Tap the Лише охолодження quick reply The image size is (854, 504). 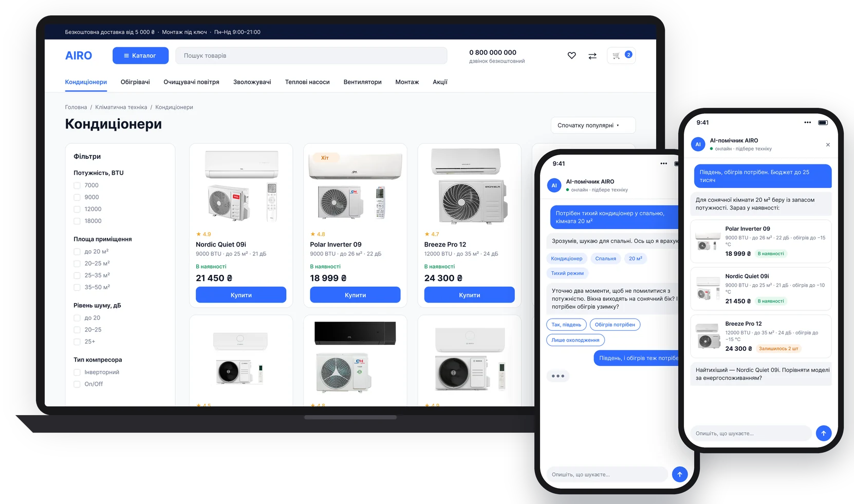coord(575,340)
